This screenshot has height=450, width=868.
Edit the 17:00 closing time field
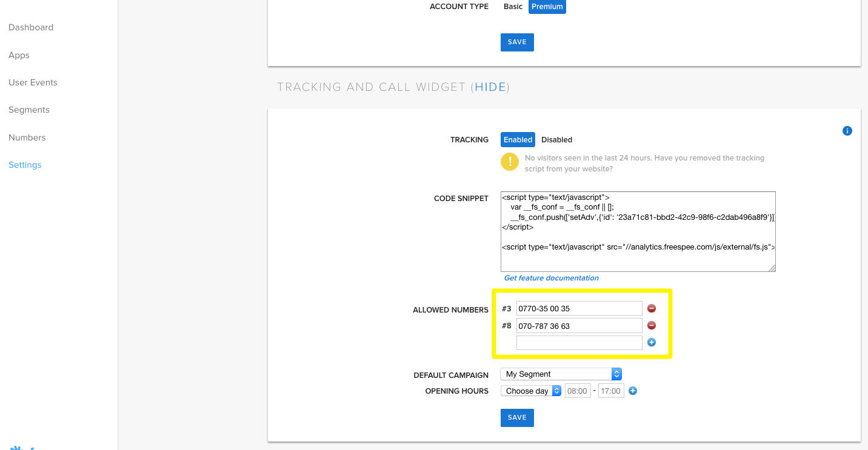point(611,391)
